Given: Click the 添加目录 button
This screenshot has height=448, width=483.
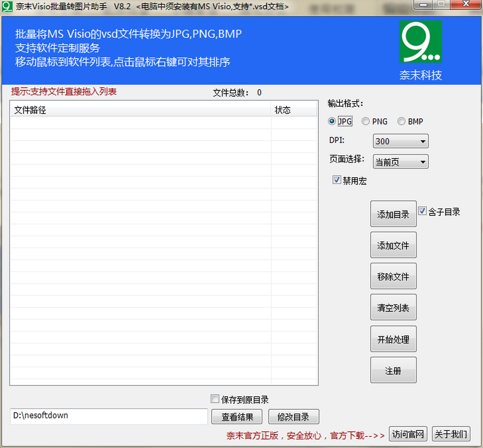Looking at the screenshot, I should (x=393, y=214).
